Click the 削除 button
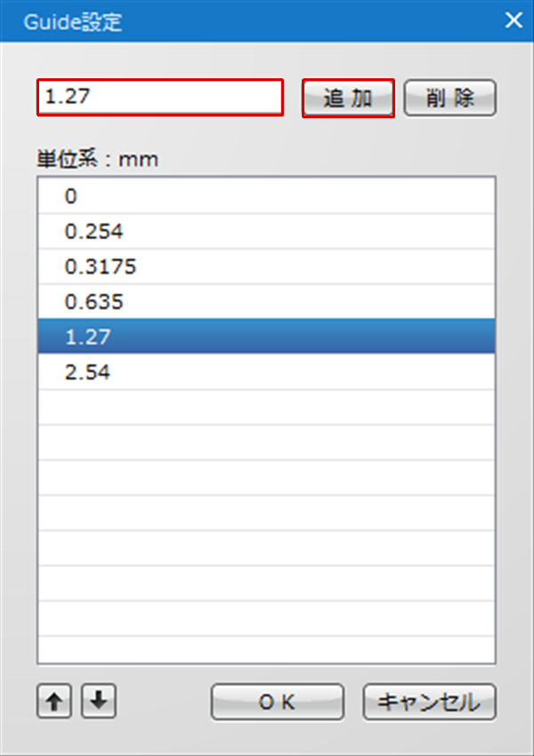Viewport: 534px width, 756px height. coord(449,99)
